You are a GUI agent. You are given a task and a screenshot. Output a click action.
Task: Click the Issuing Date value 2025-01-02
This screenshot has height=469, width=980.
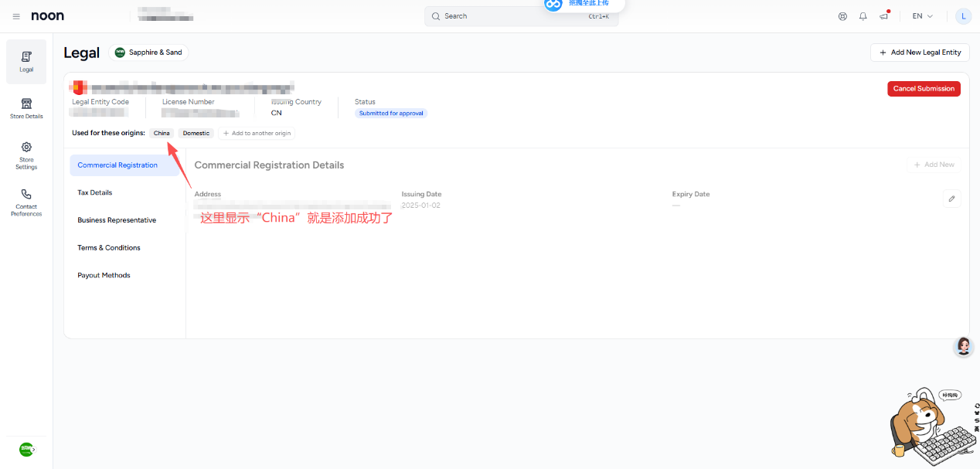(x=421, y=206)
